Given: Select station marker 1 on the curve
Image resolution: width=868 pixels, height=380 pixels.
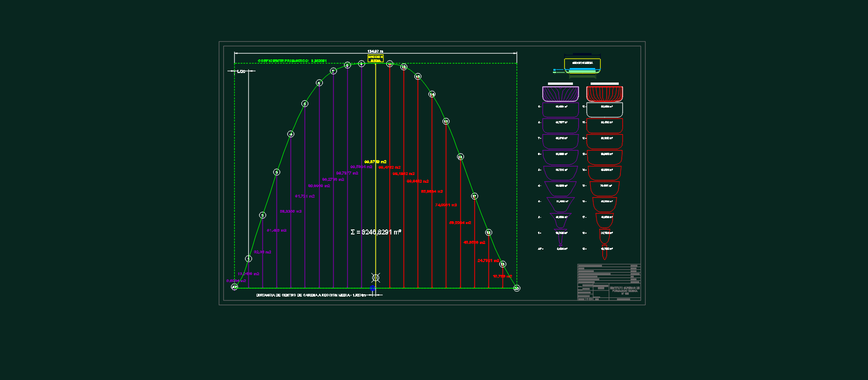Looking at the screenshot, I should [248, 258].
